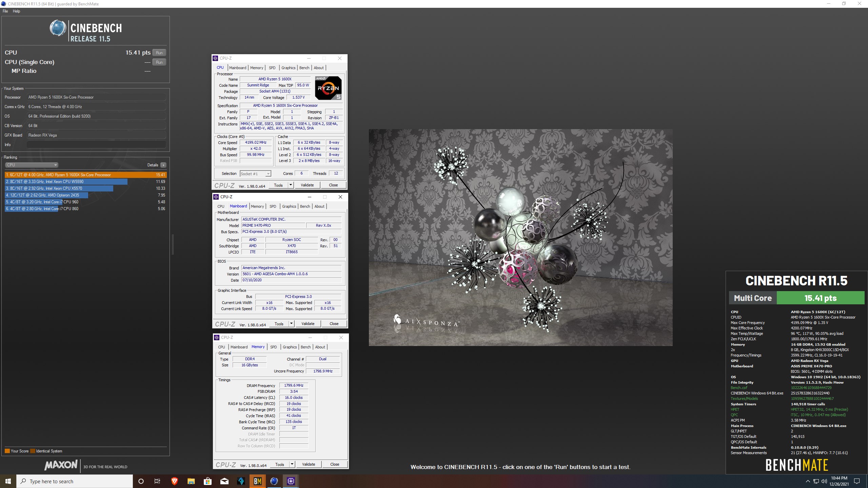Switch to Cinebench sphere icon in taskbar
The width and height of the screenshot is (868, 488).
pos(274,481)
